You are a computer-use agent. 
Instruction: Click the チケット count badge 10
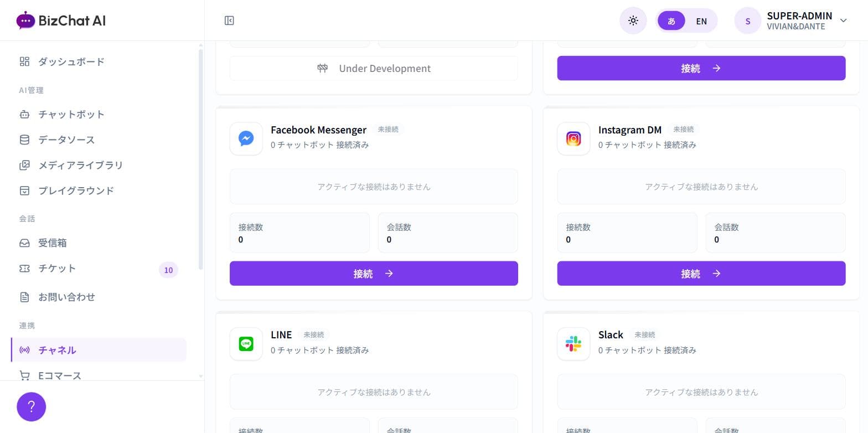click(168, 270)
